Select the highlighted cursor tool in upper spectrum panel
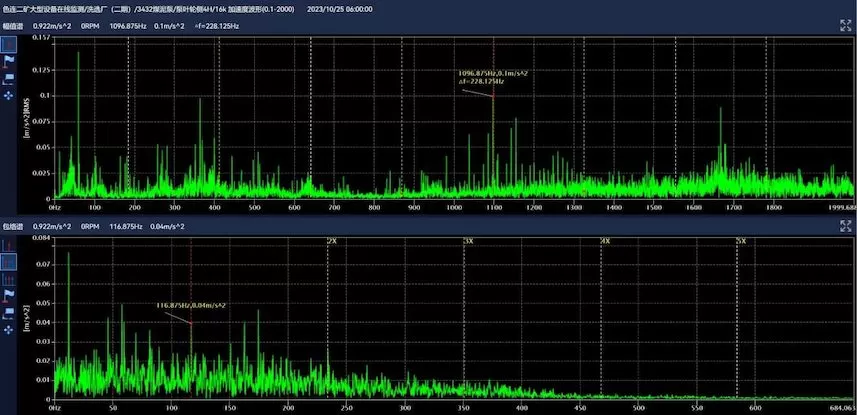This screenshot has height=415, width=857. coord(8,45)
